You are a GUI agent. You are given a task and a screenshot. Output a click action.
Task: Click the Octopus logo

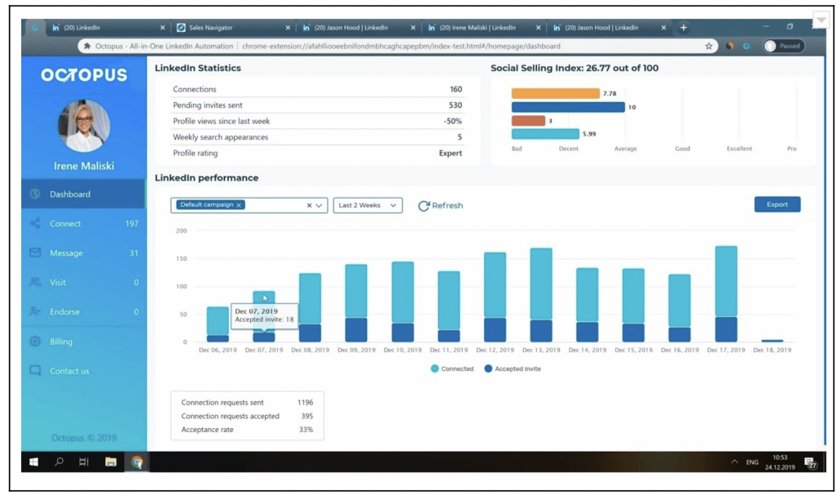click(84, 75)
